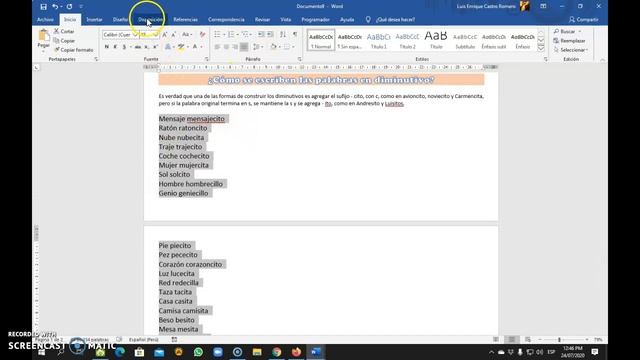This screenshot has width=640, height=360.
Task: Clear all formatting eraser icon
Action: pos(202,35)
